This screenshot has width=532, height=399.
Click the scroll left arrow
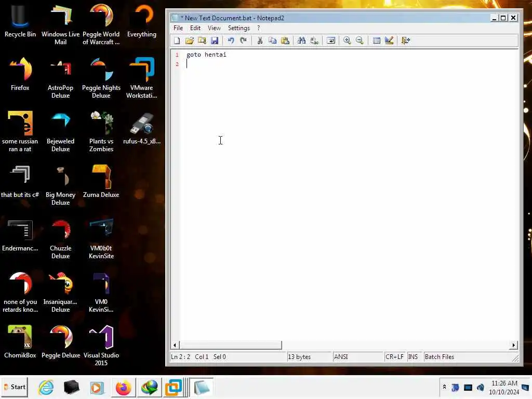pos(175,345)
